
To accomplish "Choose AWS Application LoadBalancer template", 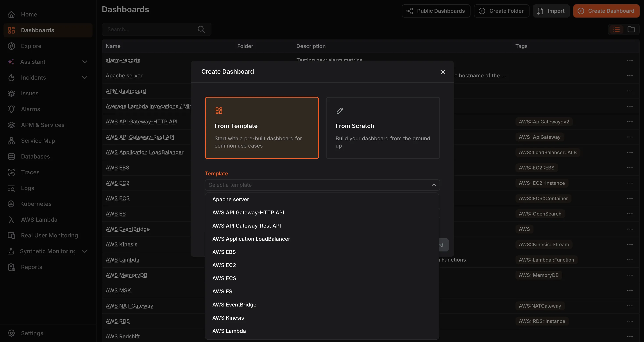I will click(322, 239).
